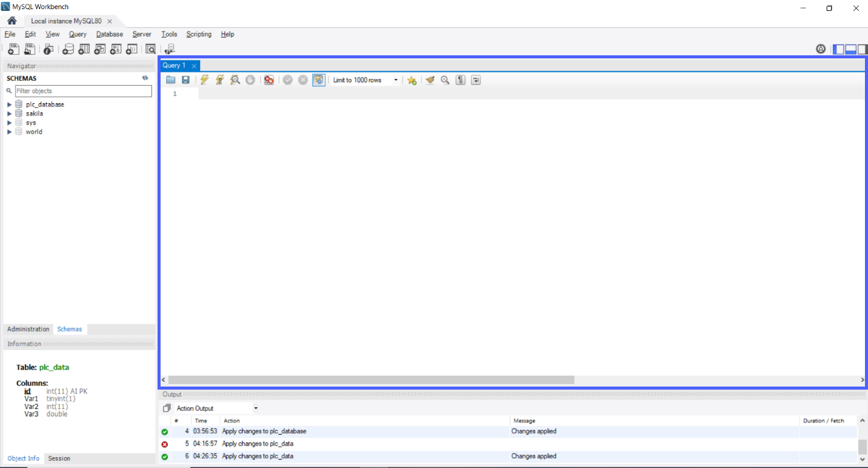Toggle autocommit mode in the query toolbar
The image size is (868, 468).
318,80
